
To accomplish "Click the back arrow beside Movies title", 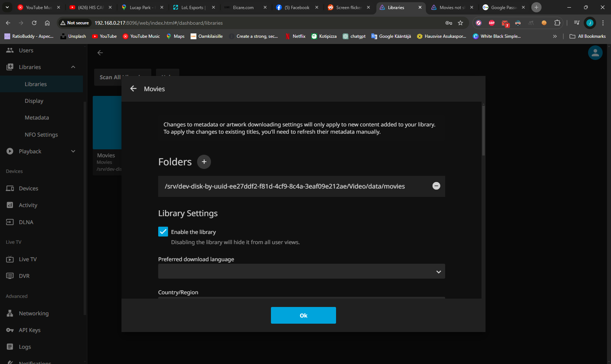I will coord(133,89).
